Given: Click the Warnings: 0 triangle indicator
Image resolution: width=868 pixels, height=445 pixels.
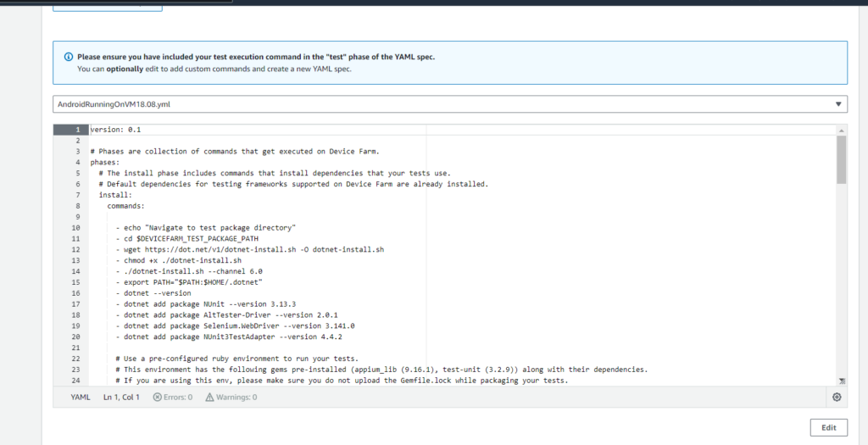Looking at the screenshot, I should pyautogui.click(x=231, y=397).
